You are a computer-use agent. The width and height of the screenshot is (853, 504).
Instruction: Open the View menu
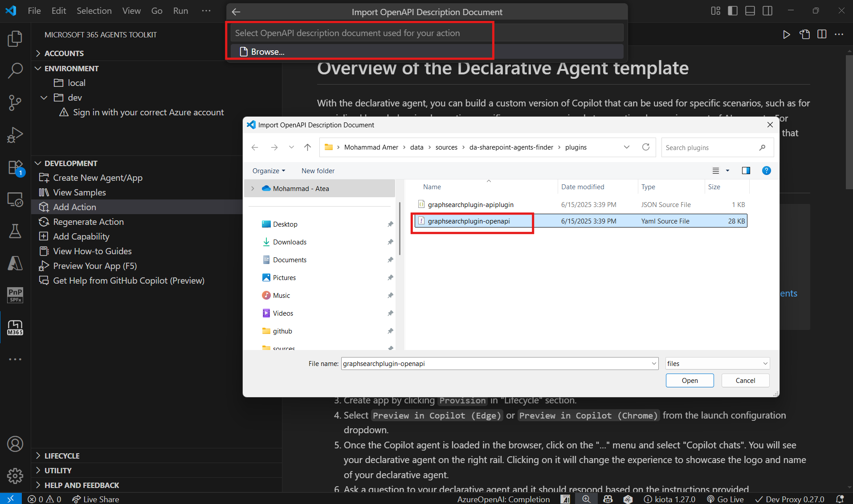coord(131,11)
